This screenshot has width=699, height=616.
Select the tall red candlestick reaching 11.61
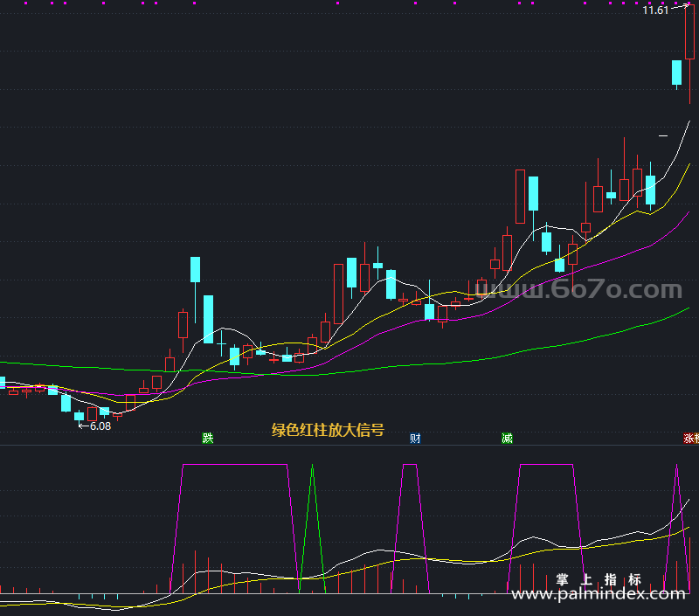[x=689, y=53]
